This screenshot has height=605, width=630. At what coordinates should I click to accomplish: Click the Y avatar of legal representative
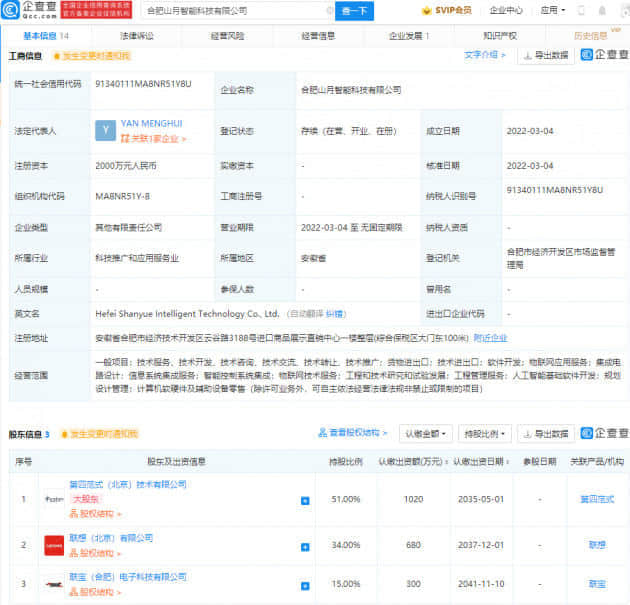tap(105, 131)
